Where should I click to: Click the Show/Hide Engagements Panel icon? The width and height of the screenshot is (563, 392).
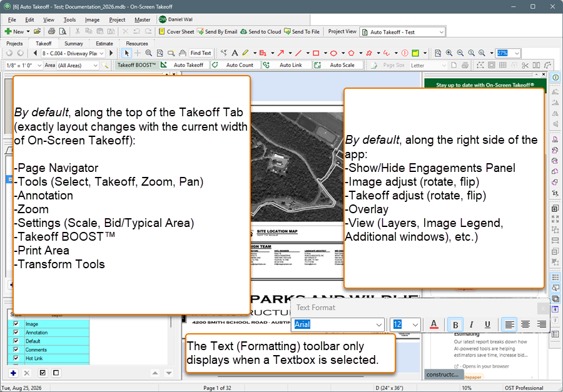coord(555,77)
